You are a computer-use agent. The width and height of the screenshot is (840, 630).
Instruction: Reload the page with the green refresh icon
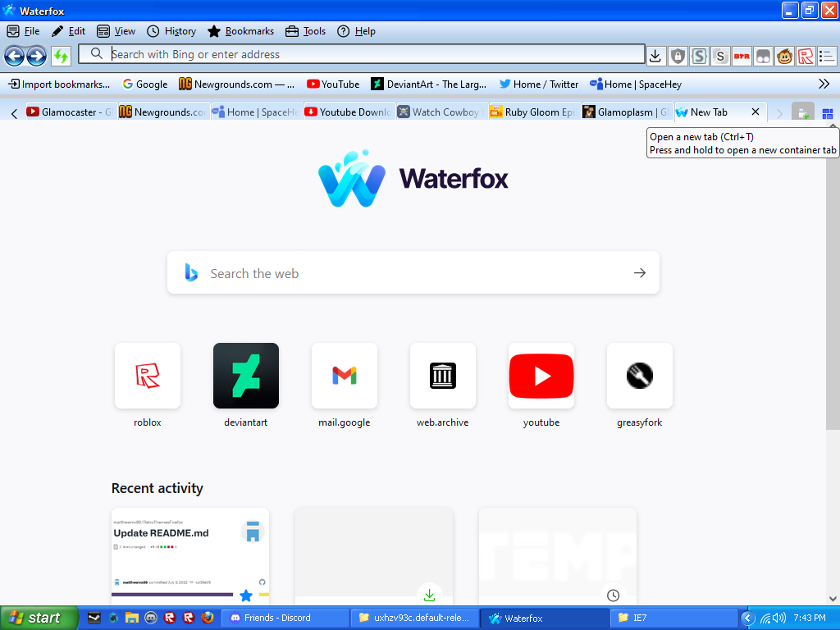tap(61, 56)
